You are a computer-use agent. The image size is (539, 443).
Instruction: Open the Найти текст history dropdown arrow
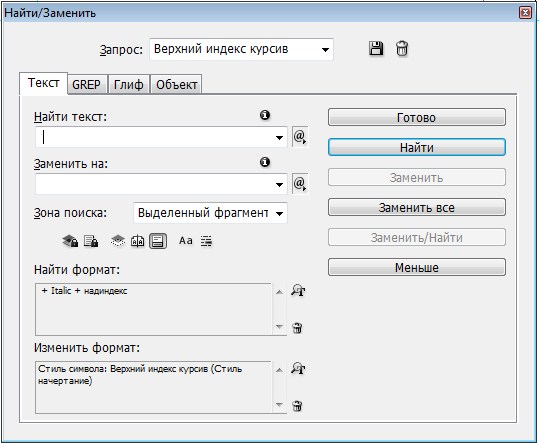click(x=279, y=137)
